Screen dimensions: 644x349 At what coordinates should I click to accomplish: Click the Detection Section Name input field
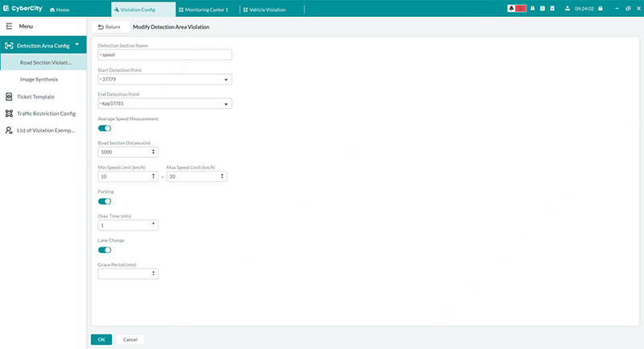[x=164, y=55]
